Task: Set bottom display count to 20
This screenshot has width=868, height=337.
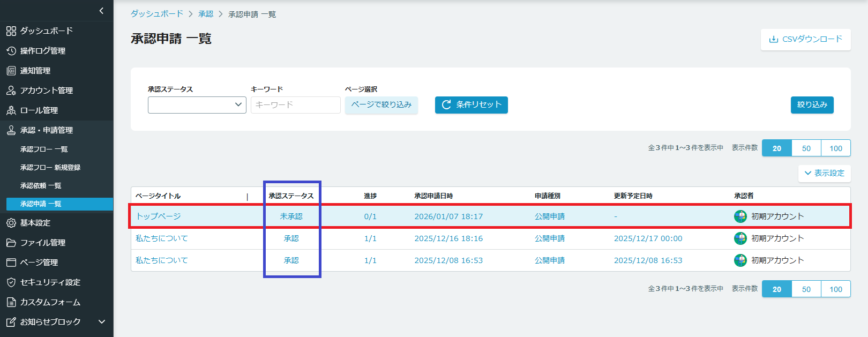Action: pyautogui.click(x=776, y=289)
